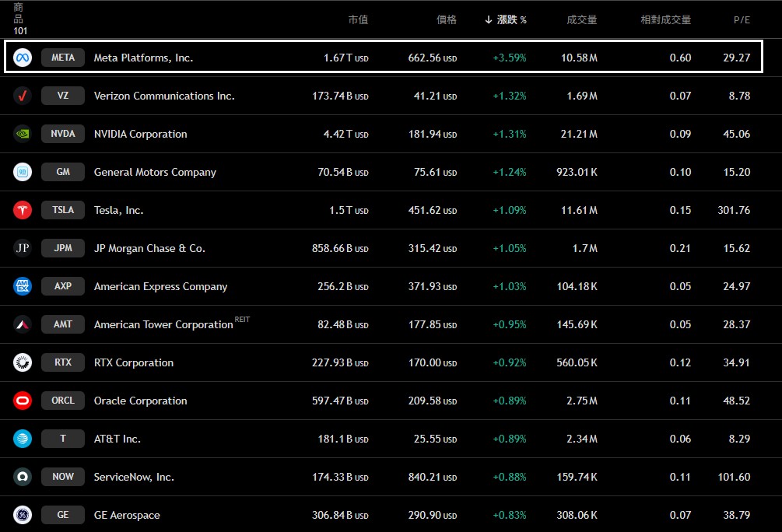Click the Verizon red checkmark logo
Image resolution: width=782 pixels, height=532 pixels.
coord(23,96)
